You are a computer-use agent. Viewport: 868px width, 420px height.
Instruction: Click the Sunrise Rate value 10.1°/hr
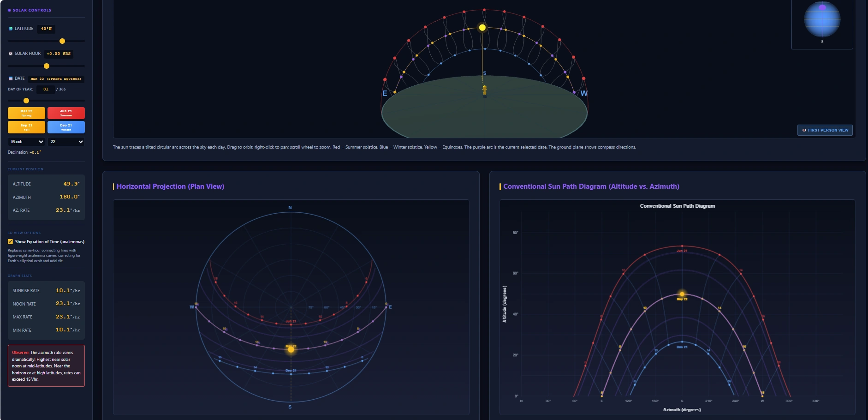tap(68, 290)
